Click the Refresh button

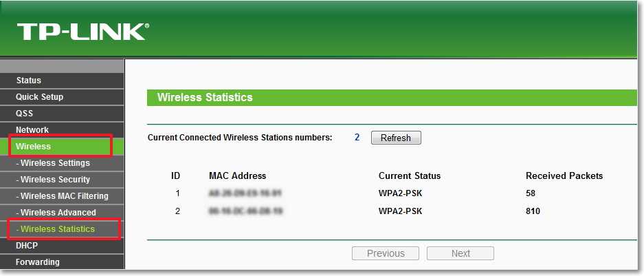396,138
